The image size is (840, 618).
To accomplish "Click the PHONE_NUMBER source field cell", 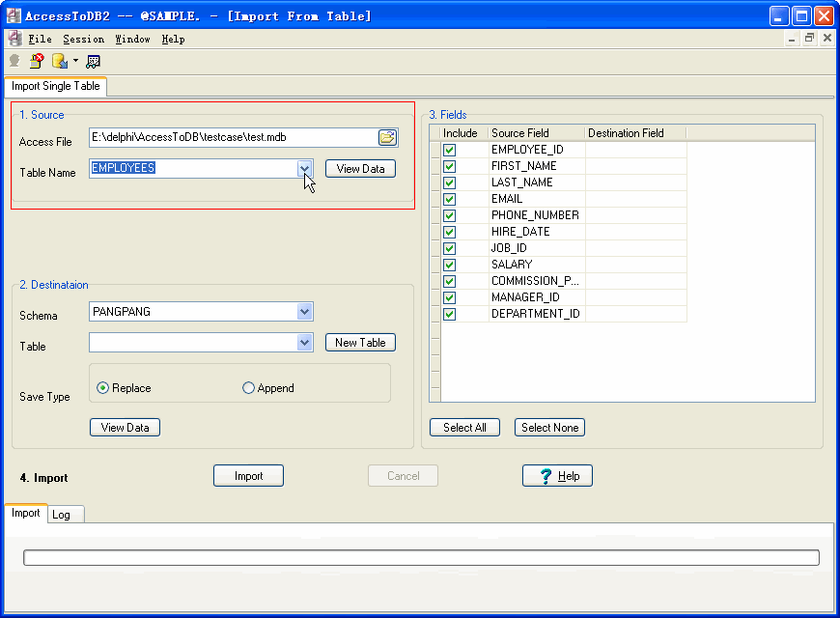I will click(537, 215).
